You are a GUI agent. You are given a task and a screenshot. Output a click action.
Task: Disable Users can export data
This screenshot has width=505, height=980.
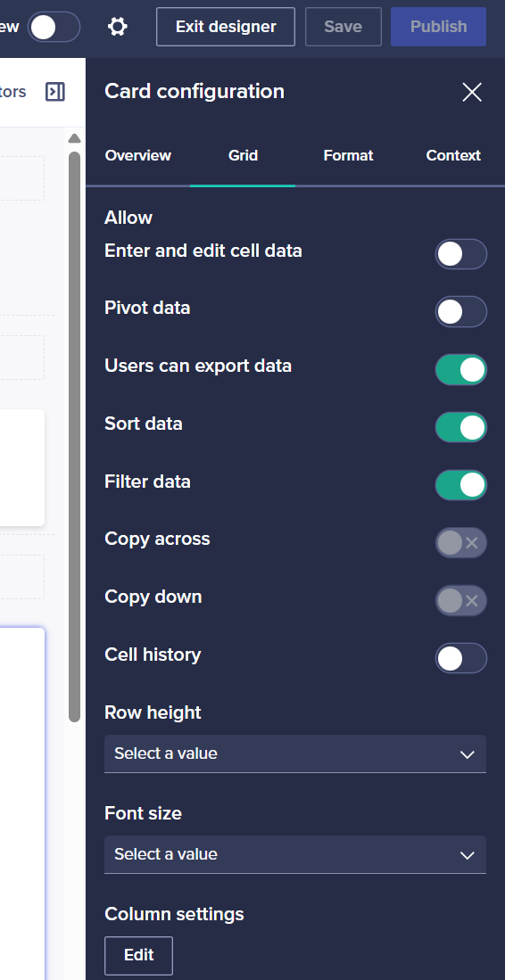pos(461,370)
